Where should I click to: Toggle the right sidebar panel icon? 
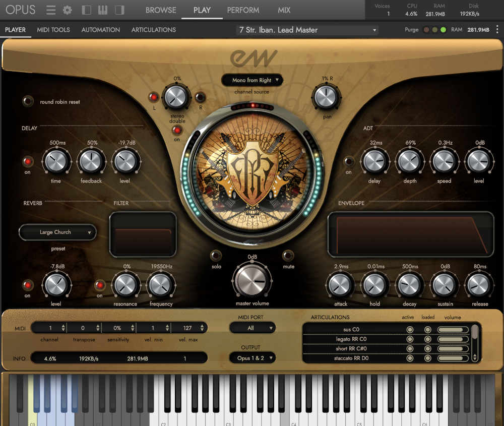pos(119,10)
